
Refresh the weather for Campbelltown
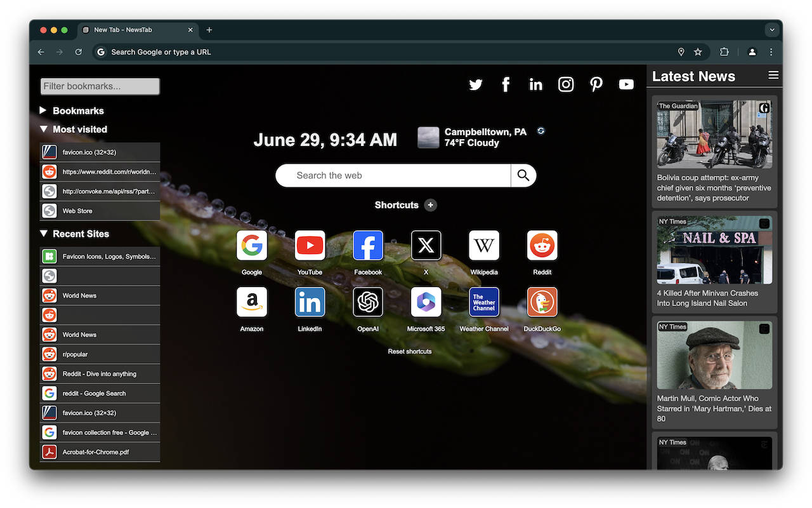click(x=540, y=131)
